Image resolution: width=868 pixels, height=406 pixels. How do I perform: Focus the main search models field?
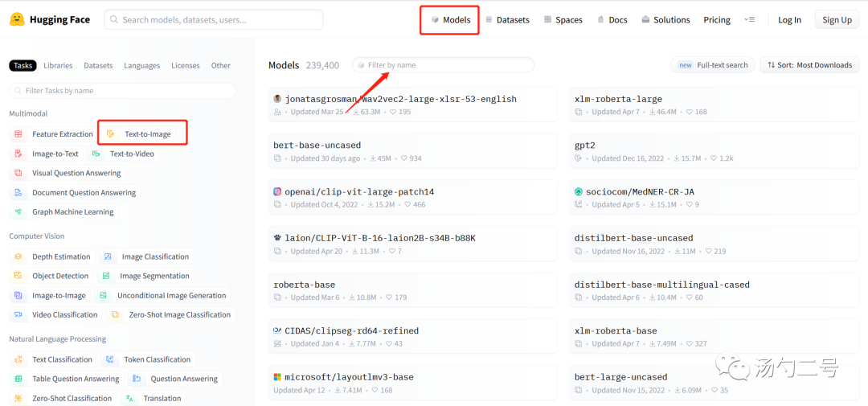click(213, 19)
